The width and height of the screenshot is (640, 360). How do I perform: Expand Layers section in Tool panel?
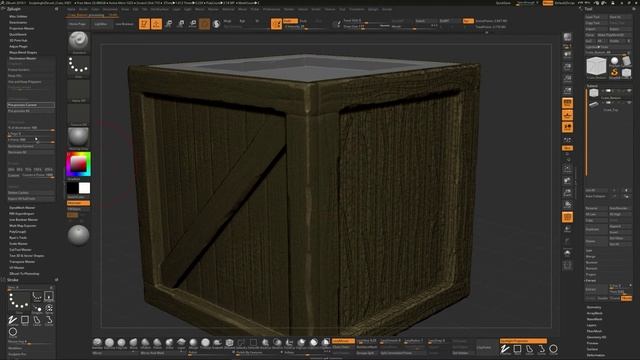592,325
